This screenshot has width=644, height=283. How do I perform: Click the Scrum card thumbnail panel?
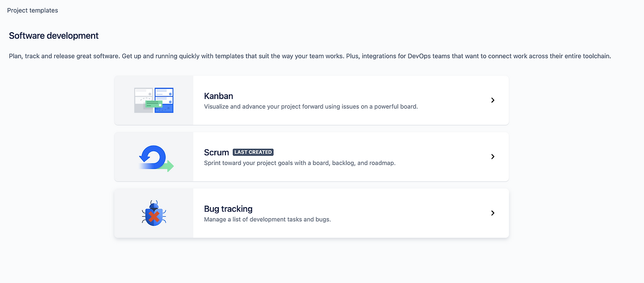point(154,156)
